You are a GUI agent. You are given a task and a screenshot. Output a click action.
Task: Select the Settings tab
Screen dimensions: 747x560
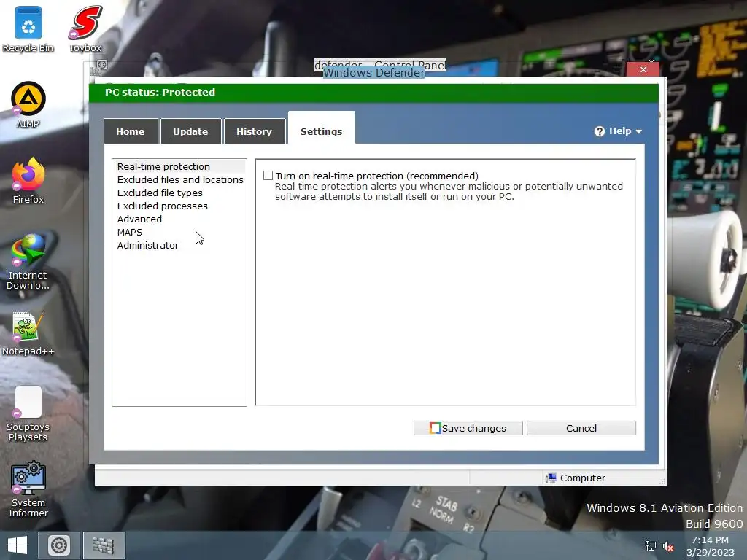[322, 128]
